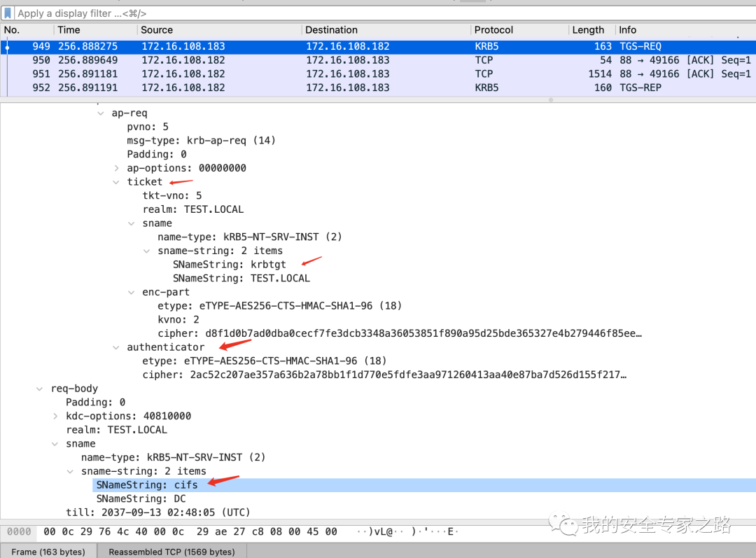Select packet 952 TGS-REP row

pos(378,88)
